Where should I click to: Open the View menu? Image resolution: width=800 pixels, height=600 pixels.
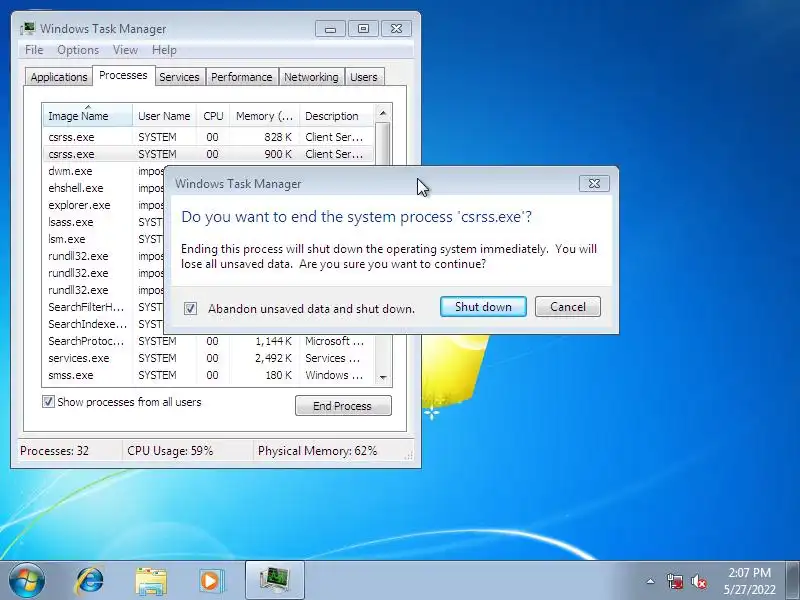coord(126,50)
